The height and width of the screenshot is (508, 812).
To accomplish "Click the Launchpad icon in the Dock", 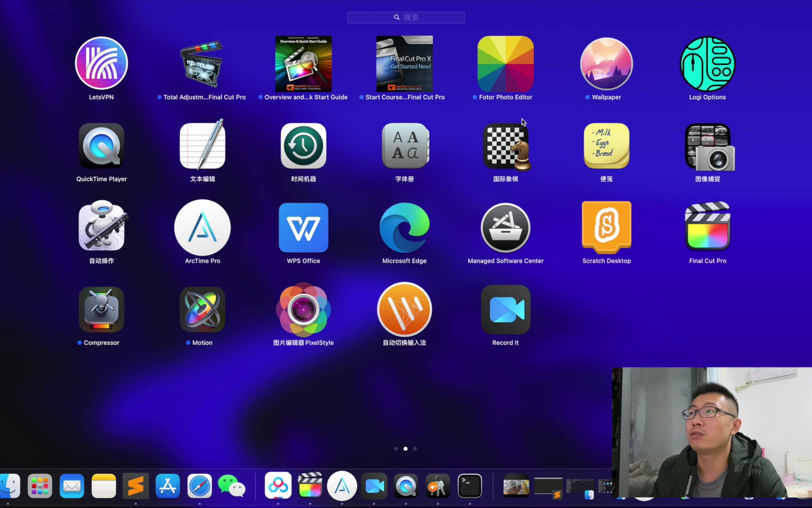I will (x=40, y=486).
